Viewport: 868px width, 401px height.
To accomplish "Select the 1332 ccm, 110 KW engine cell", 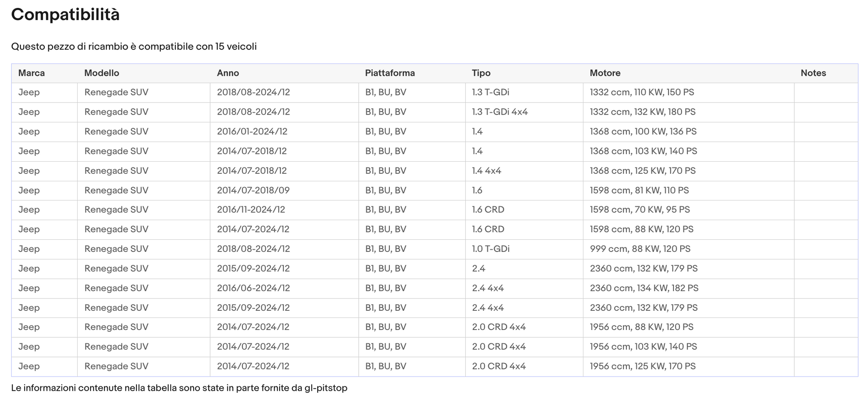I will pos(641,92).
